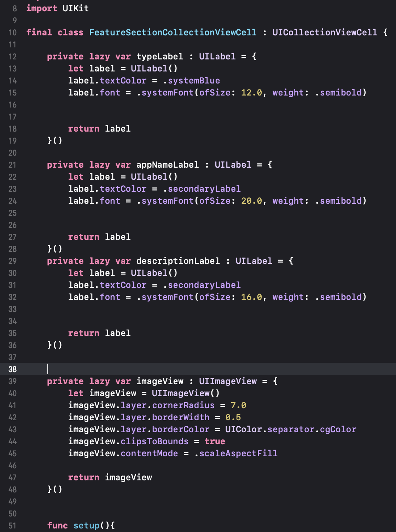Click '.secondaryLabel' on line 31
Image resolution: width=396 pixels, height=532 pixels.
pos(202,285)
